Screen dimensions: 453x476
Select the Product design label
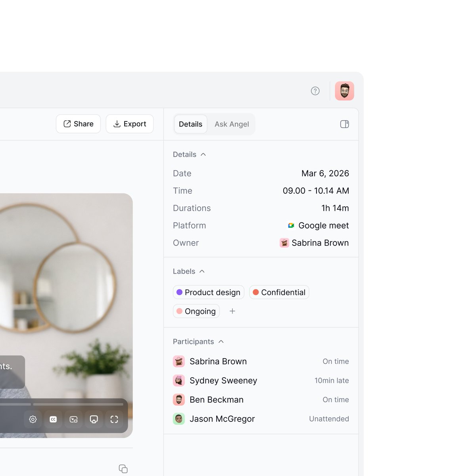209,292
